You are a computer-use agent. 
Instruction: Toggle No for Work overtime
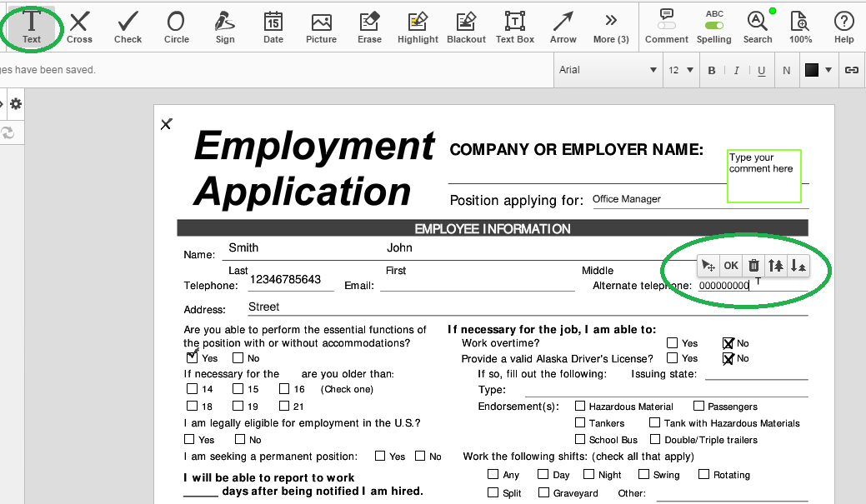[728, 343]
